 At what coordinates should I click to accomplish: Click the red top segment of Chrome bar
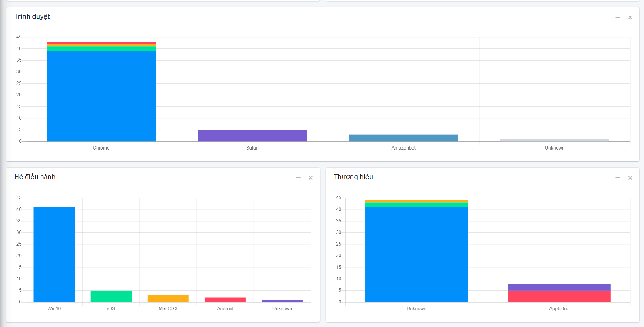[101, 43]
